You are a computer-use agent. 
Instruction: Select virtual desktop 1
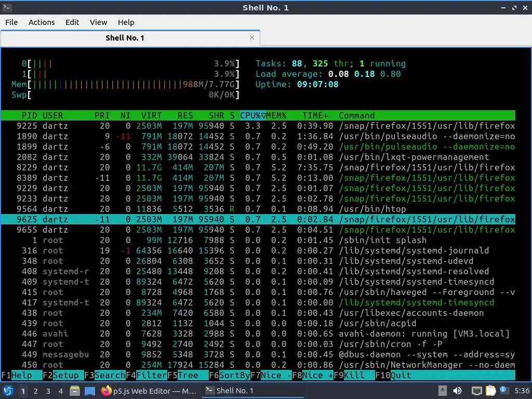23,391
